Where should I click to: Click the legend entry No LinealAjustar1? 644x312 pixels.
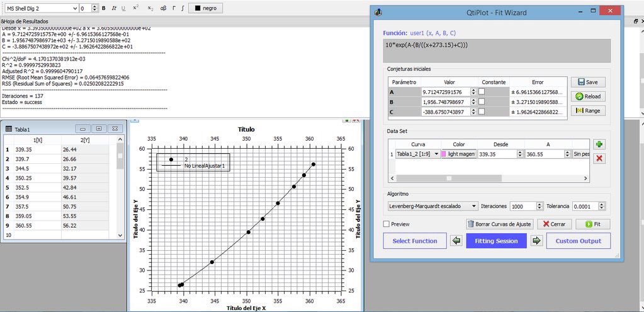(205, 165)
